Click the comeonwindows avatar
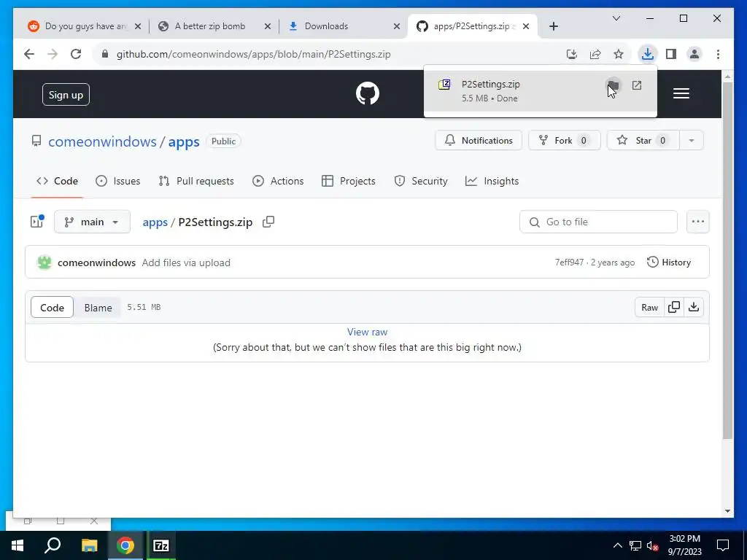747x560 pixels. 44,262
